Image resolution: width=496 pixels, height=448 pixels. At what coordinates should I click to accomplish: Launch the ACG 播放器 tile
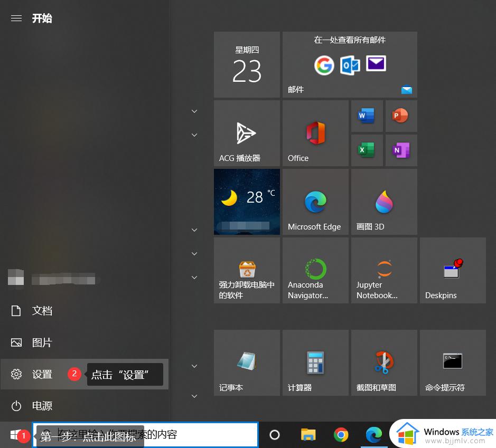pyautogui.click(x=247, y=133)
